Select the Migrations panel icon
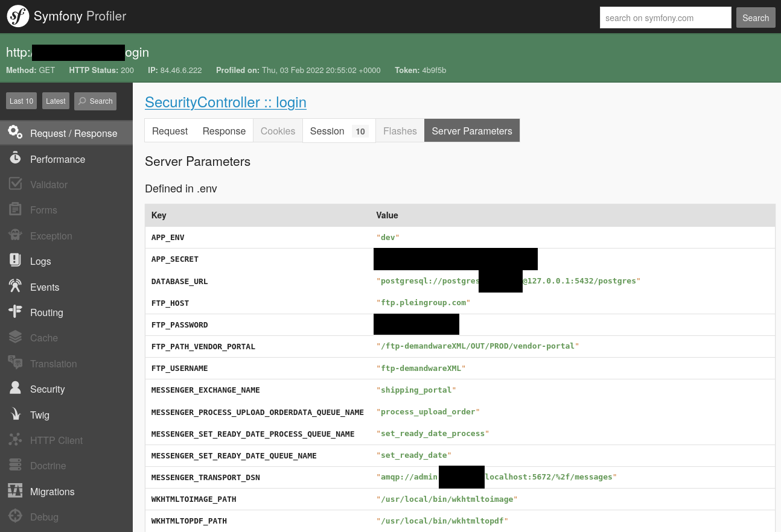The image size is (781, 532). 15,491
